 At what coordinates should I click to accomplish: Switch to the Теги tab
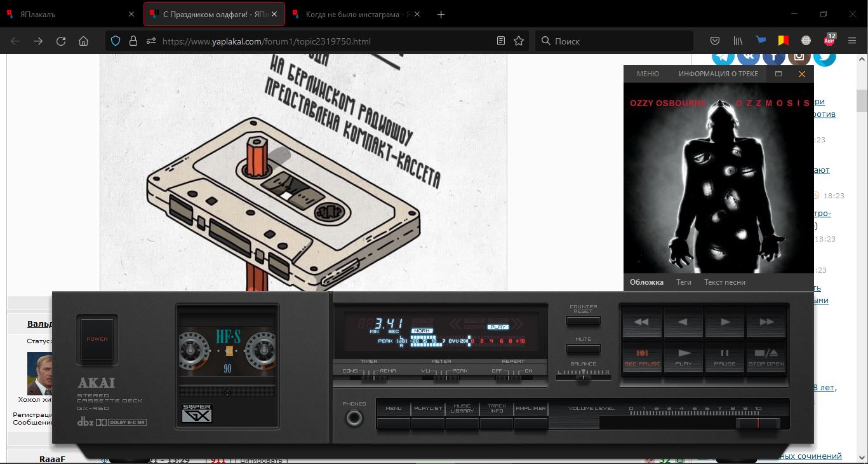click(684, 282)
